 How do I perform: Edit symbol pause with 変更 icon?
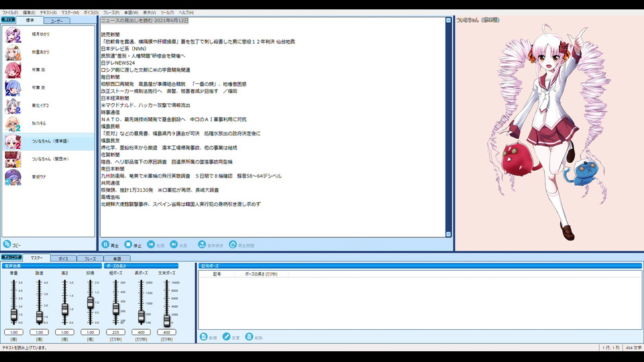pos(226,337)
